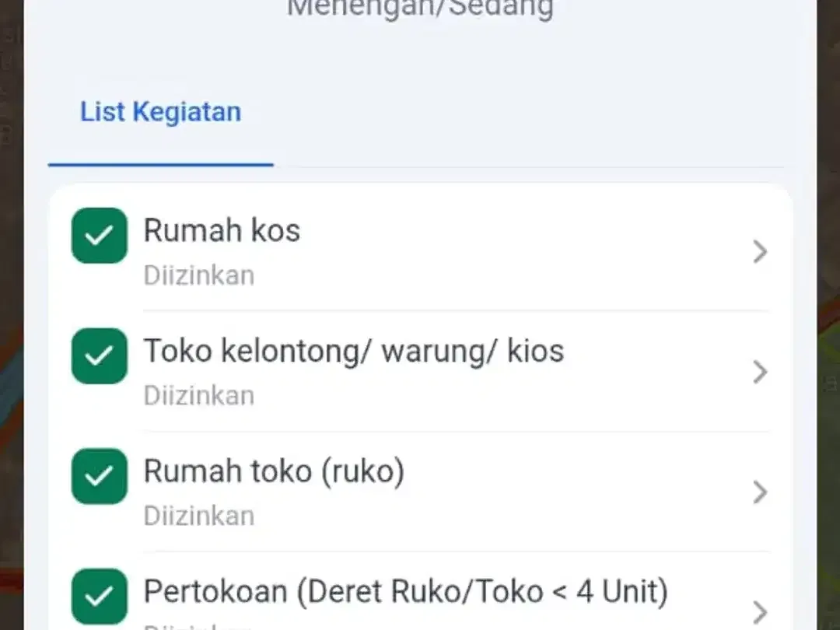Click the Menengah/Sedang header text
The width and height of the screenshot is (840, 630).
tap(420, 9)
